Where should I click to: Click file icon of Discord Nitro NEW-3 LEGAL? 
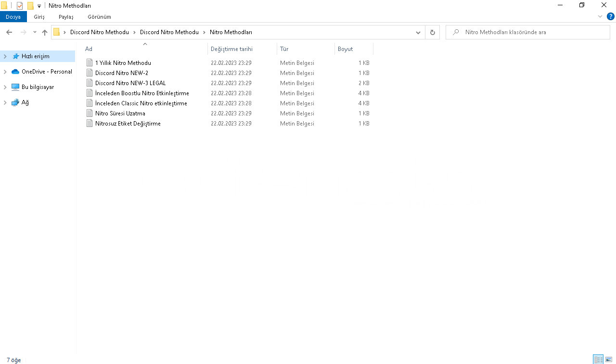(x=90, y=83)
